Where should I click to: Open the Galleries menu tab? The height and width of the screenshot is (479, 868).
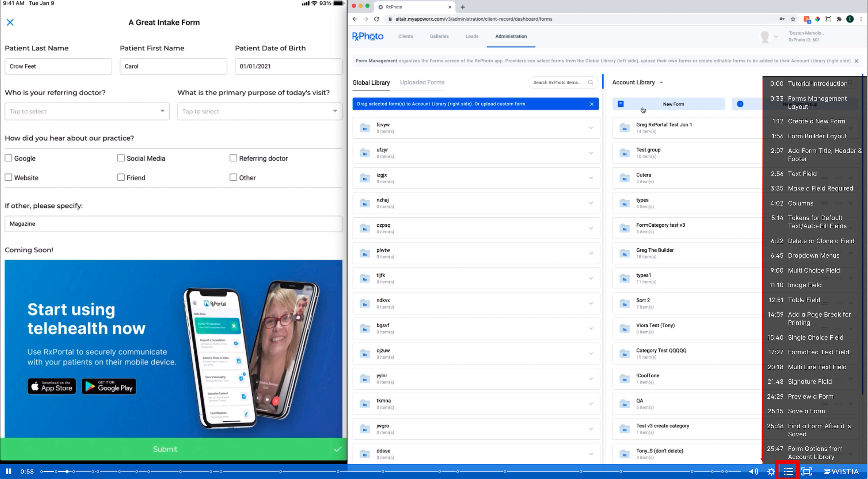coord(439,36)
